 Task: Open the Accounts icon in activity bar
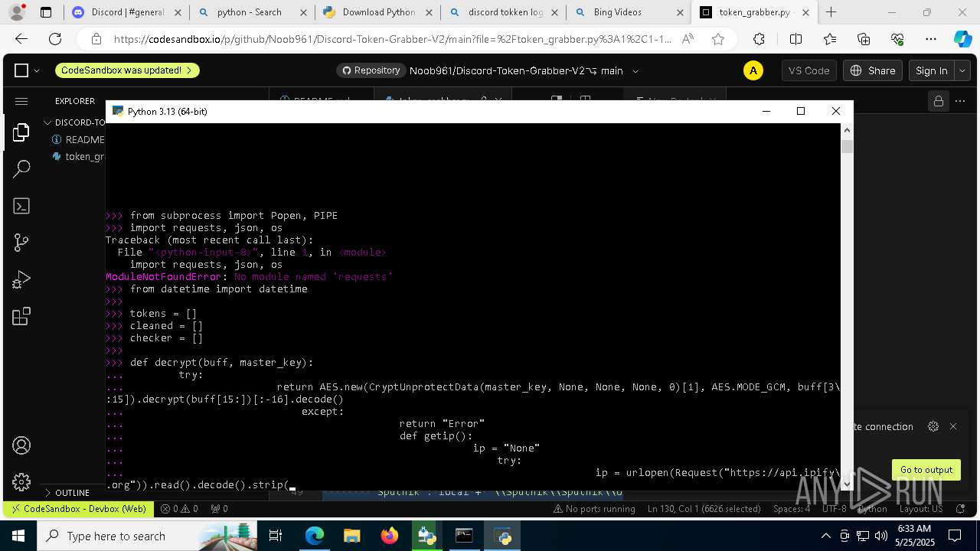pos(21,445)
